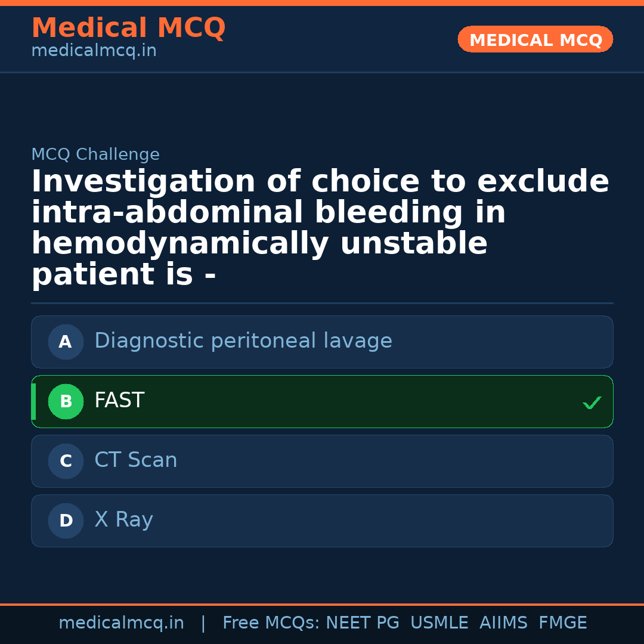Choose the X Ray answer
This screenshot has width=644, height=644.
tap(123, 520)
